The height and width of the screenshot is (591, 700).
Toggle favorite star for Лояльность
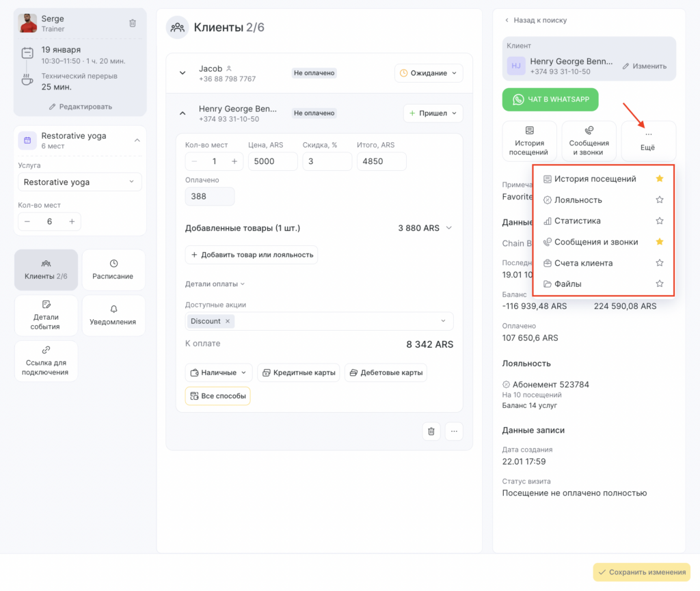[x=660, y=200]
